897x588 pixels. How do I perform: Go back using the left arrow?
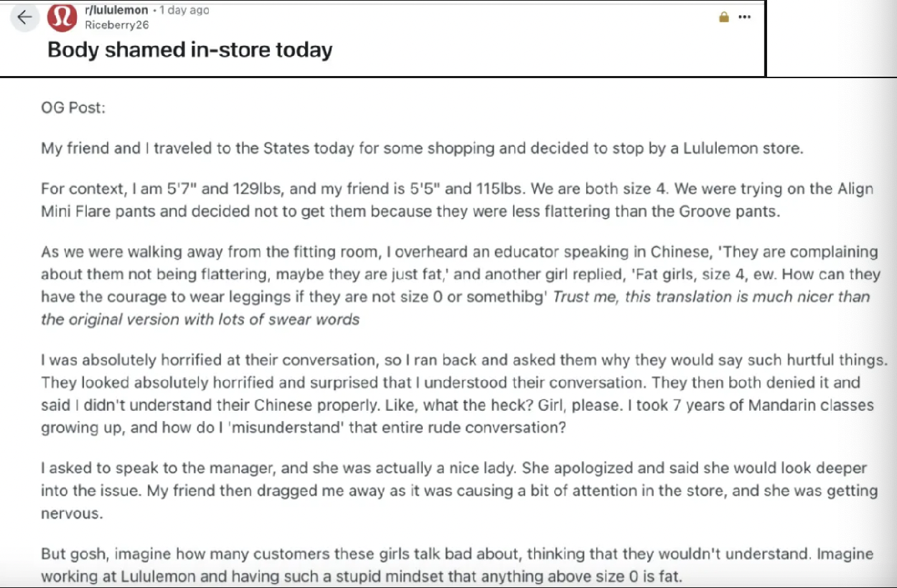click(x=24, y=17)
